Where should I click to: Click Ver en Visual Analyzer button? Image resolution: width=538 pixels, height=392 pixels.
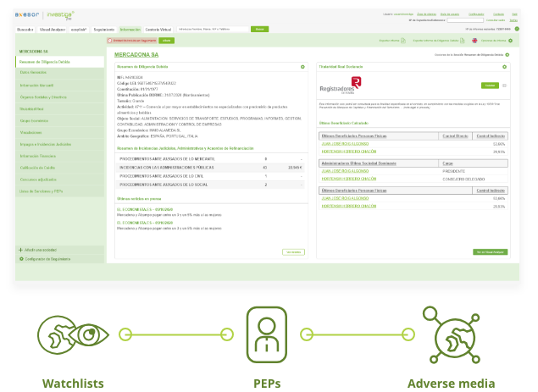(490, 252)
